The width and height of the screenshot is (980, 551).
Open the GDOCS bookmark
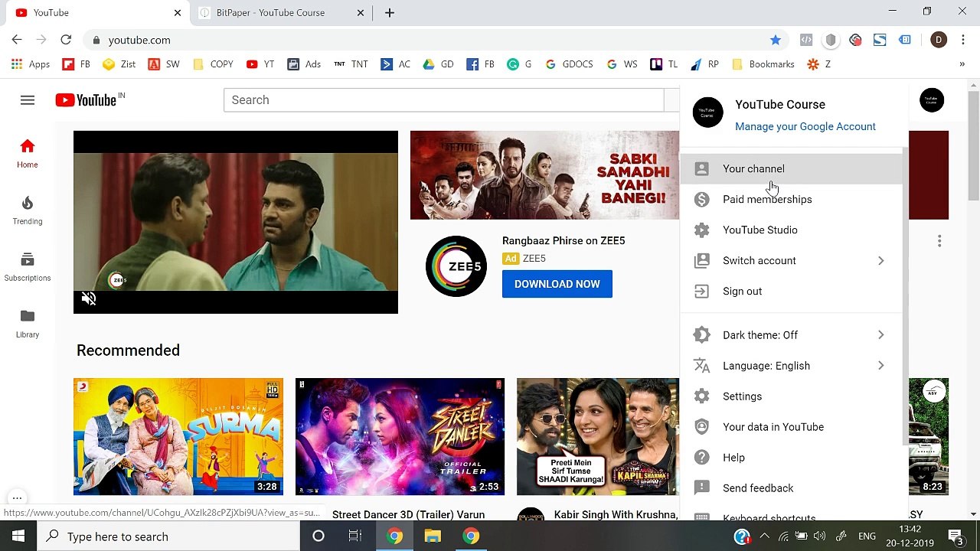569,64
